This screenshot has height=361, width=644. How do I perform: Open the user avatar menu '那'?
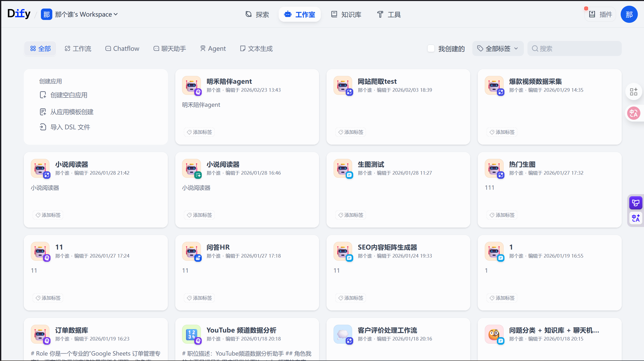(629, 14)
